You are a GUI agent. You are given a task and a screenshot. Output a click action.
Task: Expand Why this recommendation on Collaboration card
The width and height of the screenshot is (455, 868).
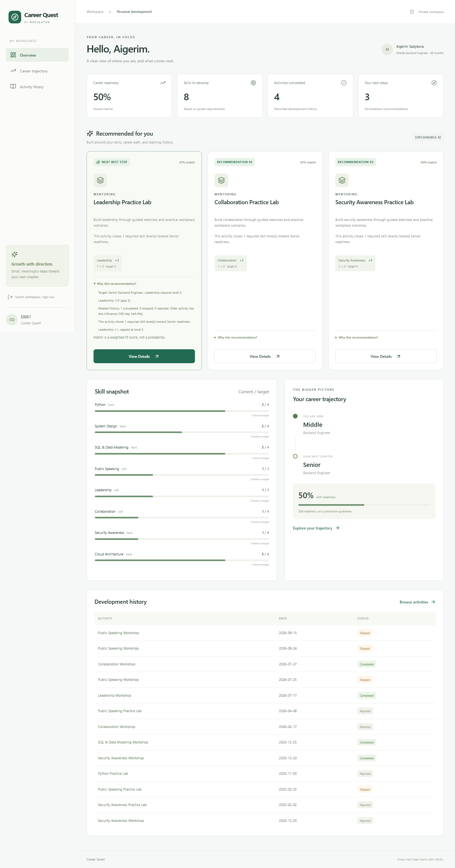point(236,337)
